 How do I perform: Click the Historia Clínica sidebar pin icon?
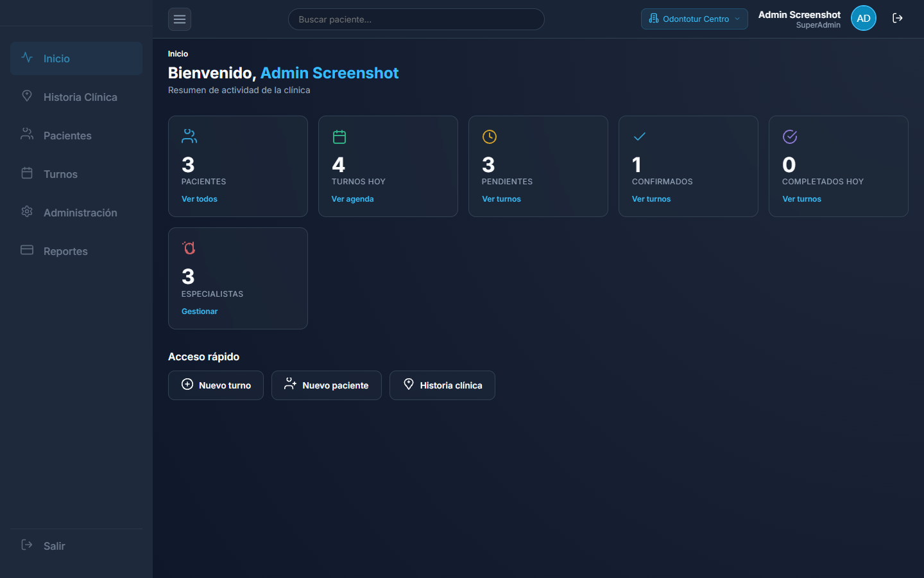pyautogui.click(x=27, y=96)
